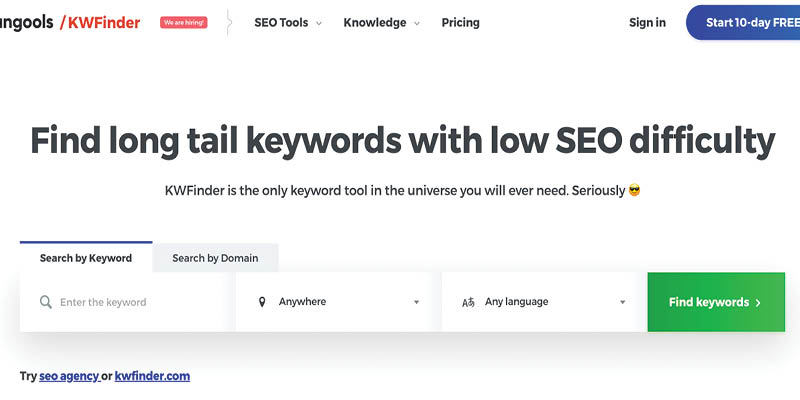The width and height of the screenshot is (800, 400).
Task: Click the location pin icon
Action: coord(262,302)
